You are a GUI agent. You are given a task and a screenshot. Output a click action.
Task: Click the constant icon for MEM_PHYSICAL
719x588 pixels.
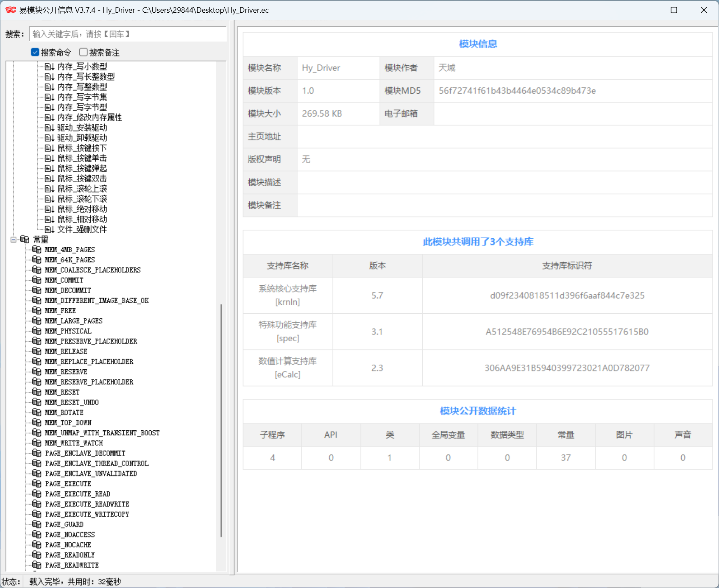[x=37, y=331]
